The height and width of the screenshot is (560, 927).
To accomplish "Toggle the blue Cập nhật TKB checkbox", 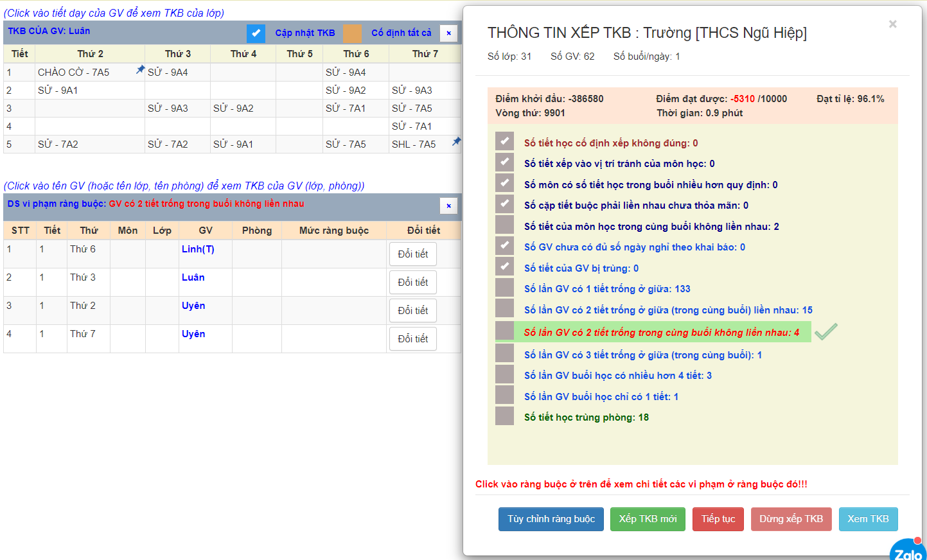I will point(256,33).
